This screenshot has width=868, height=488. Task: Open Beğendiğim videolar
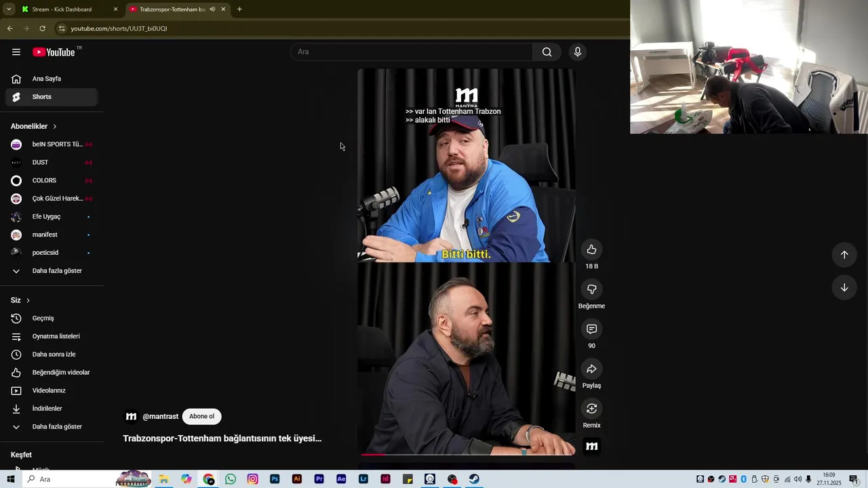(x=52, y=373)
